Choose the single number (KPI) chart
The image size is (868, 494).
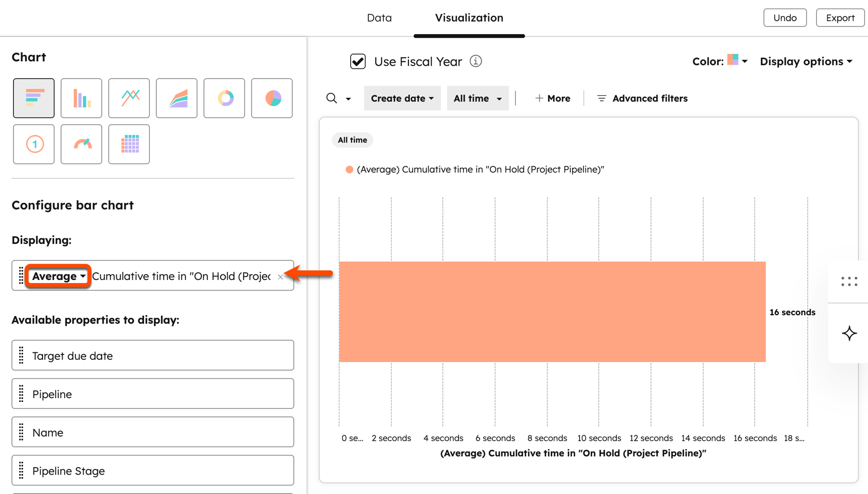33,144
